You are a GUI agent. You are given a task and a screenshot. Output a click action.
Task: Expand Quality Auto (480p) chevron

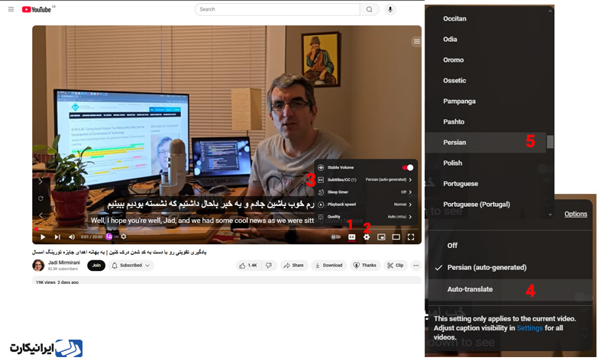(x=410, y=217)
